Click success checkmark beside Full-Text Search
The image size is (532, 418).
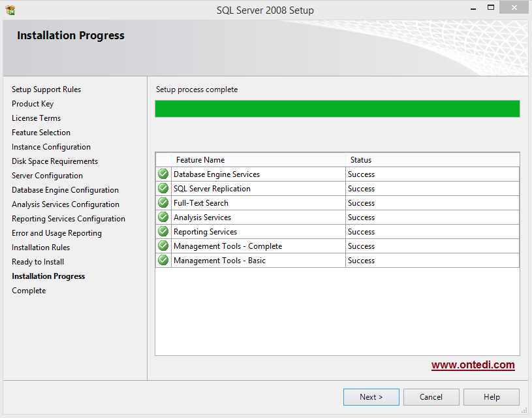[163, 202]
